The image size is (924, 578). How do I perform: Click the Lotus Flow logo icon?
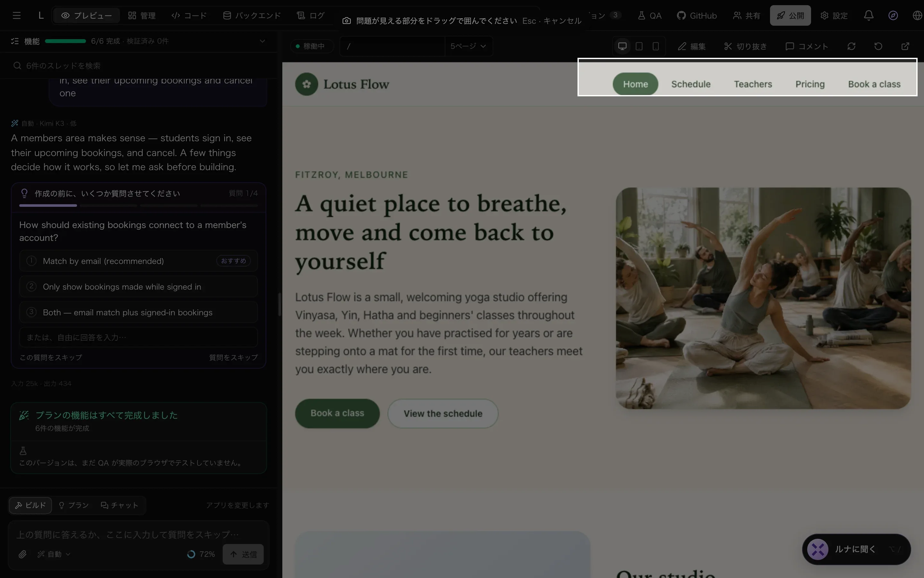pos(306,84)
